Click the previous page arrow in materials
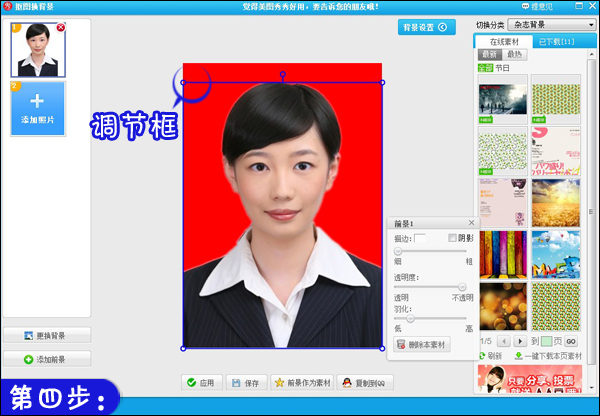The width and height of the screenshot is (600, 416). point(503,341)
